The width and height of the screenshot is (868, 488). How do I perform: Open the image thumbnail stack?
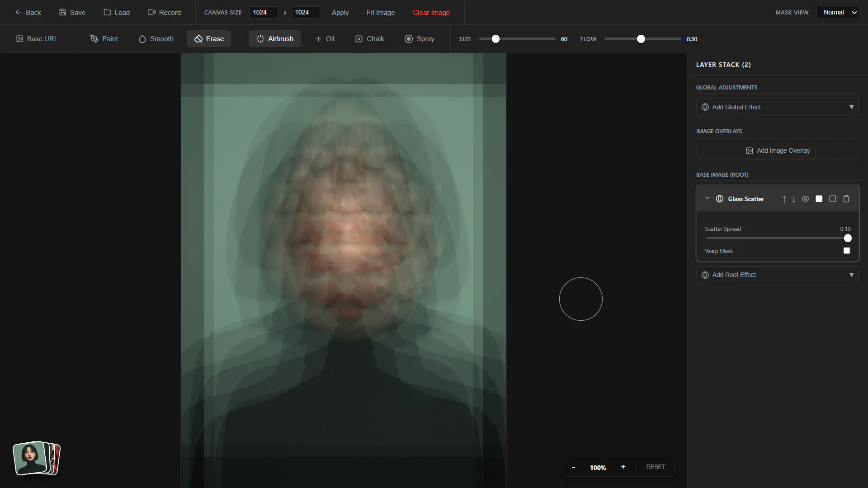37,458
